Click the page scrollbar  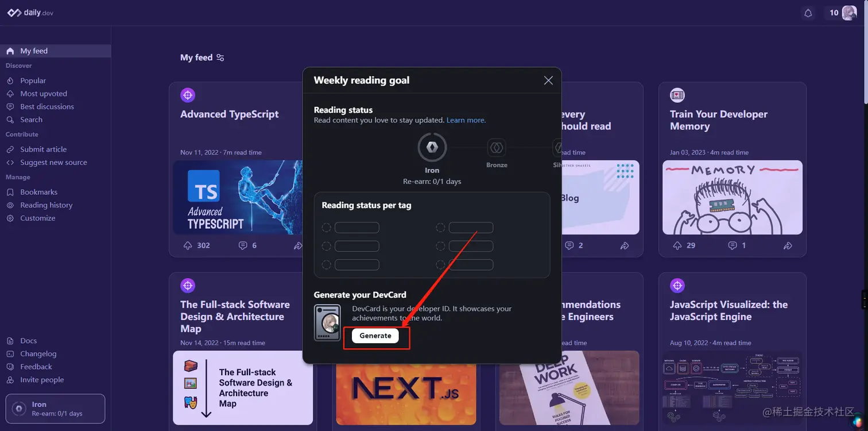point(865,52)
